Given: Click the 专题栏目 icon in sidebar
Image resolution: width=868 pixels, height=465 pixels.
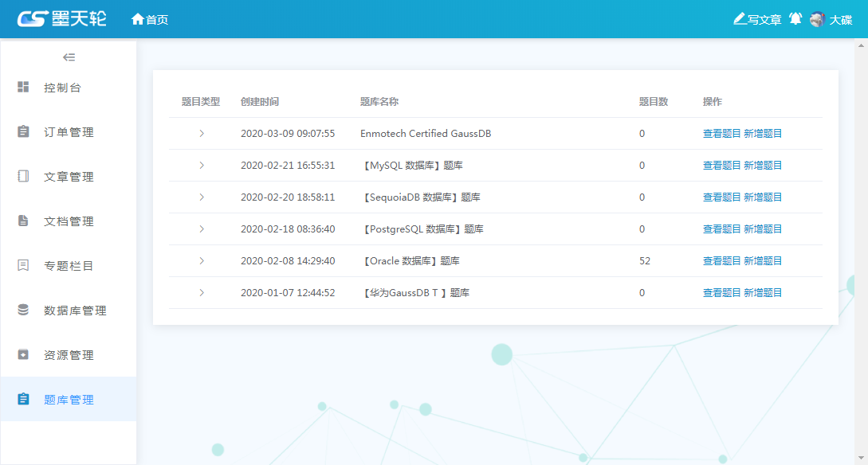Looking at the screenshot, I should point(23,265).
